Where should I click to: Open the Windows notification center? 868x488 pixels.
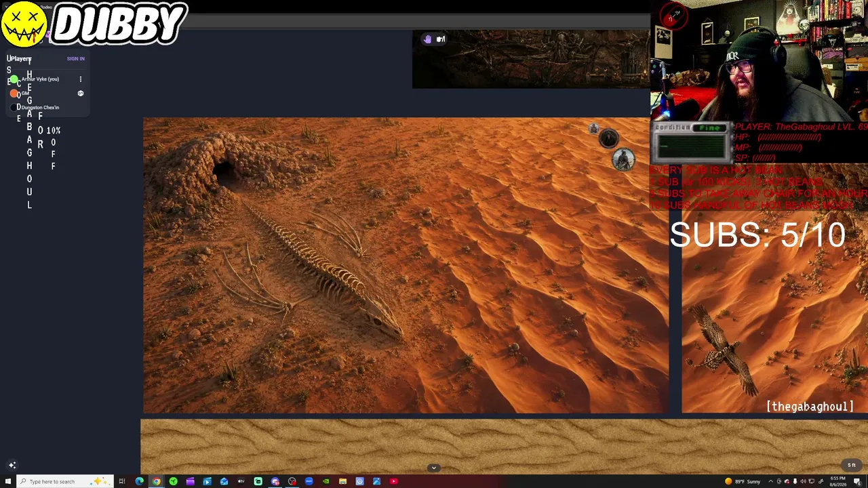(857, 481)
